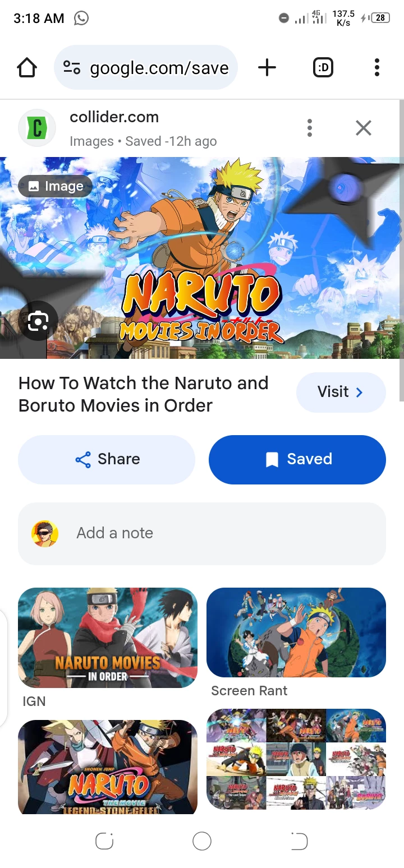Open a new tab with plus icon
Image resolution: width=404 pixels, height=868 pixels.
[x=267, y=68]
